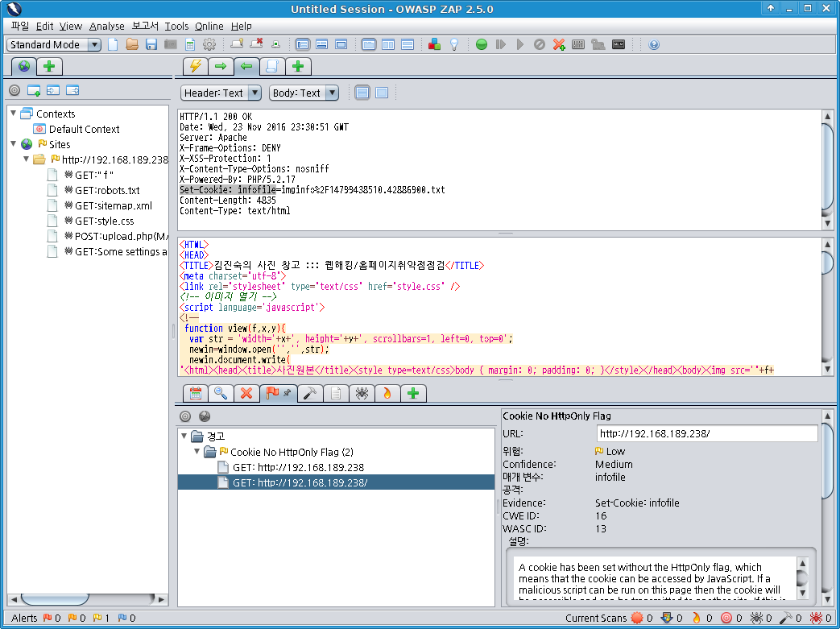The image size is (840, 629).
Task: Click the light bulb tips icon
Action: 454,44
